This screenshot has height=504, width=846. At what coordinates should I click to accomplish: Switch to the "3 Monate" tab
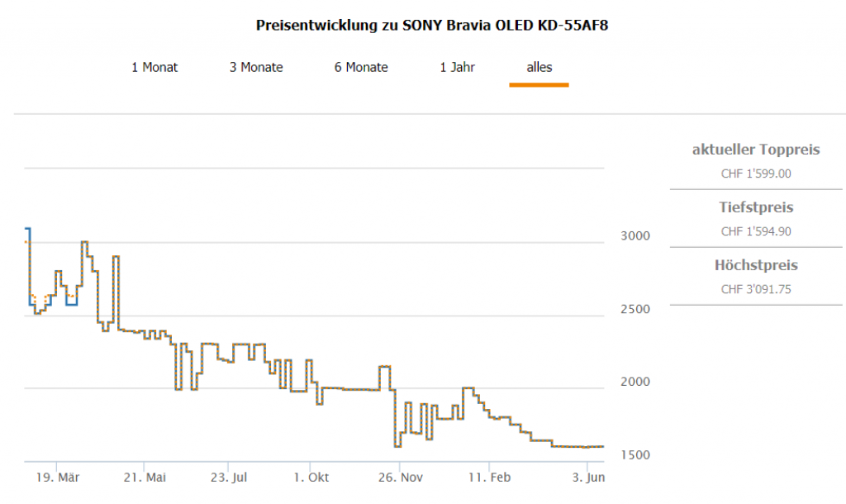tap(256, 68)
